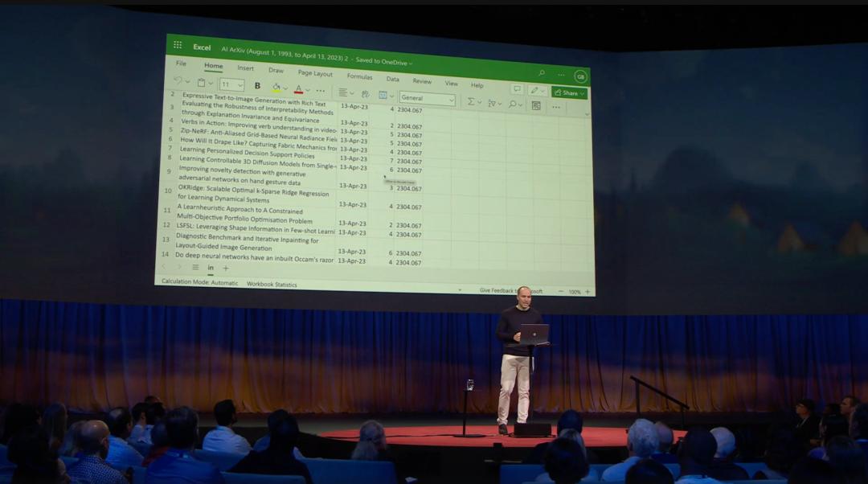Add a new sheet with plus
The height and width of the screenshot is (484, 868).
pos(225,268)
